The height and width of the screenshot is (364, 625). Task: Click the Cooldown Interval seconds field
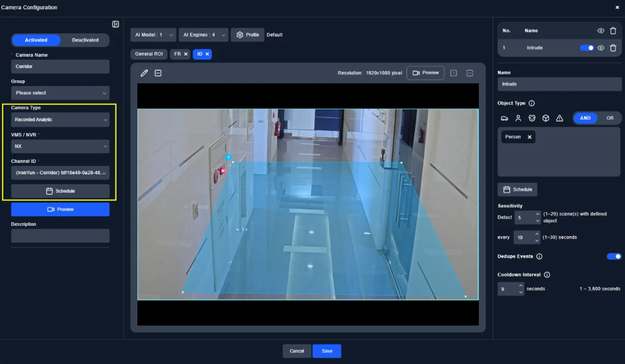click(508, 289)
